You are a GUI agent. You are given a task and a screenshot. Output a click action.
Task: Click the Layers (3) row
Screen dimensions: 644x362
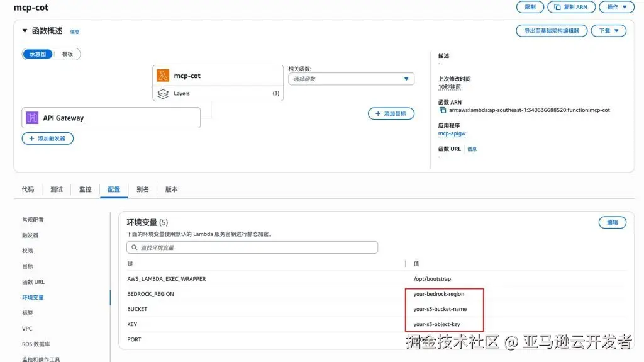218,94
